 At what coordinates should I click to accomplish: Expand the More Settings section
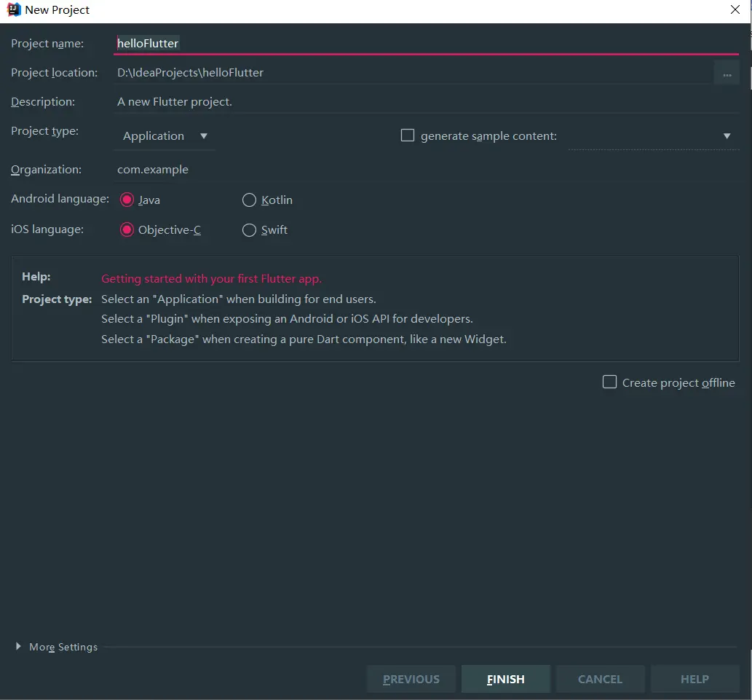coord(18,646)
